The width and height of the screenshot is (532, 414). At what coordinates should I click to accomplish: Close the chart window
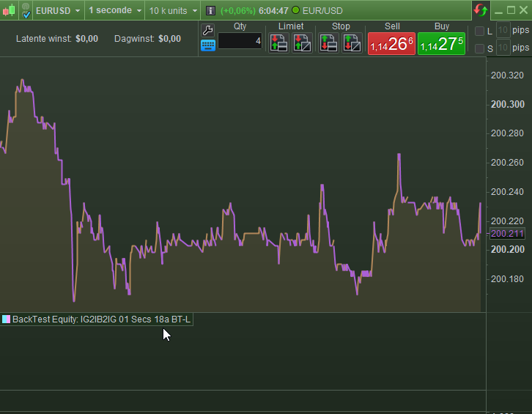[523, 10]
